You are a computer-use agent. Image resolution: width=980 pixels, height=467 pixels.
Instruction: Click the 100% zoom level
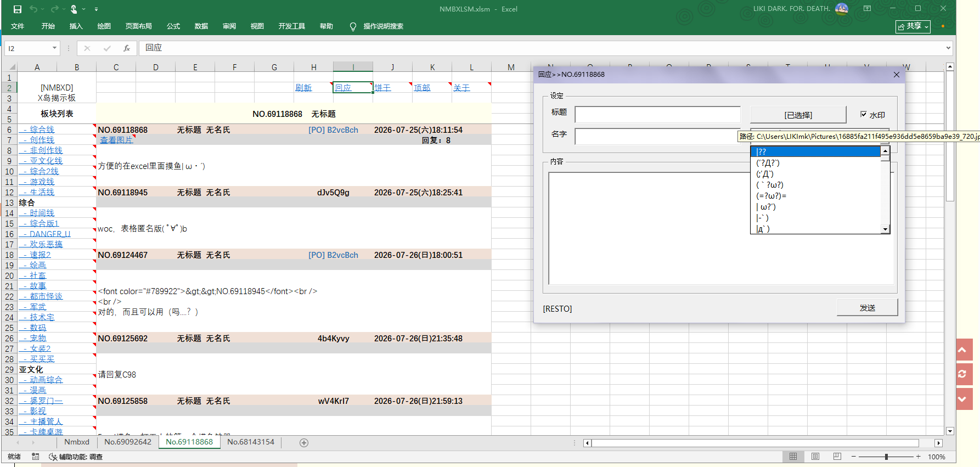click(936, 457)
